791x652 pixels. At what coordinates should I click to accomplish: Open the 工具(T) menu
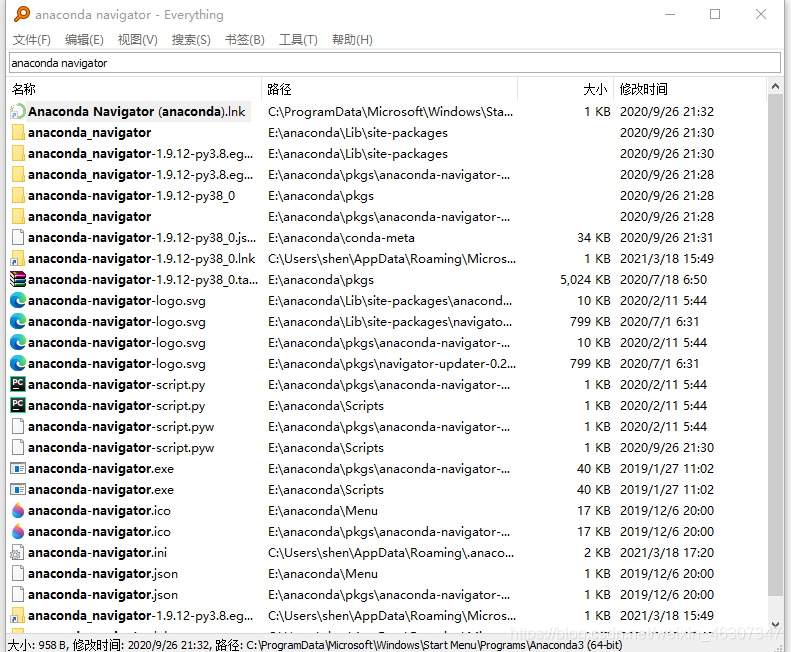(x=298, y=40)
